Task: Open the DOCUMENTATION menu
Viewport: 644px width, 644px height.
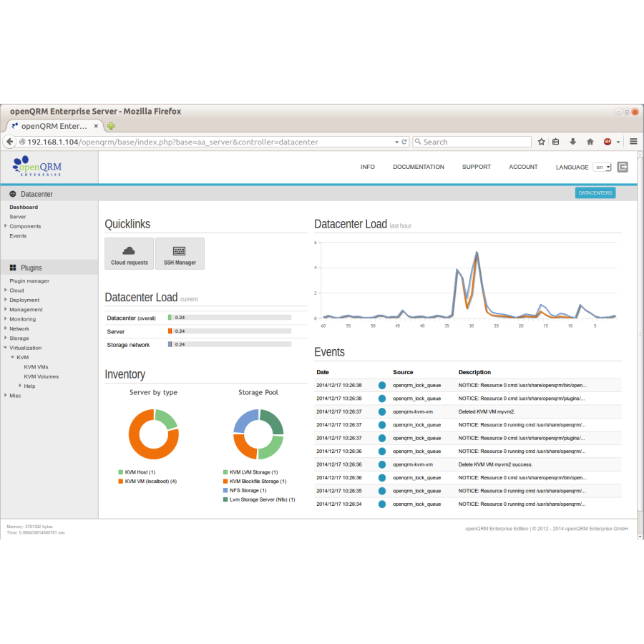Action: click(x=419, y=167)
